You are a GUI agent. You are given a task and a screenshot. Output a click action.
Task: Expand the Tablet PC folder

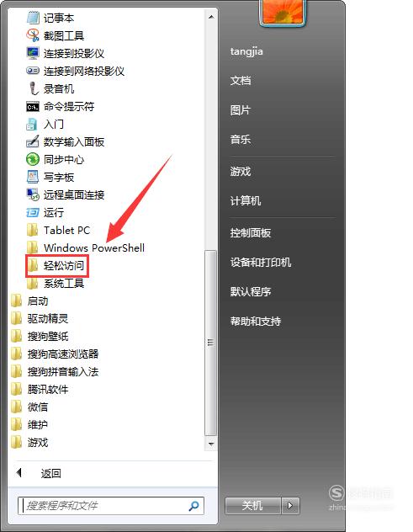tap(59, 230)
